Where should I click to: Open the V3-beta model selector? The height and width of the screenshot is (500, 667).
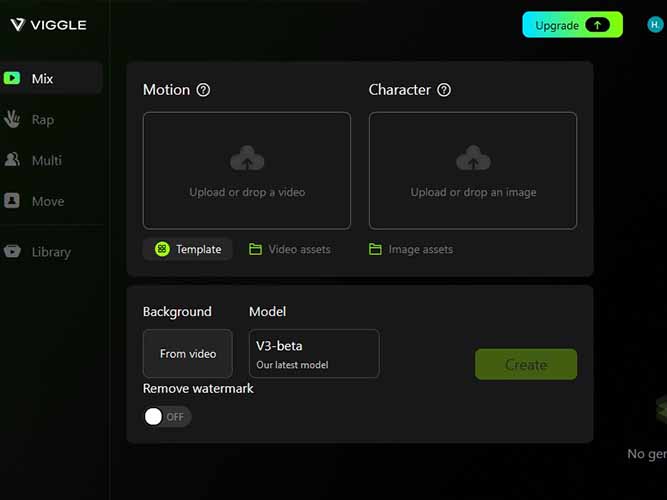314,354
